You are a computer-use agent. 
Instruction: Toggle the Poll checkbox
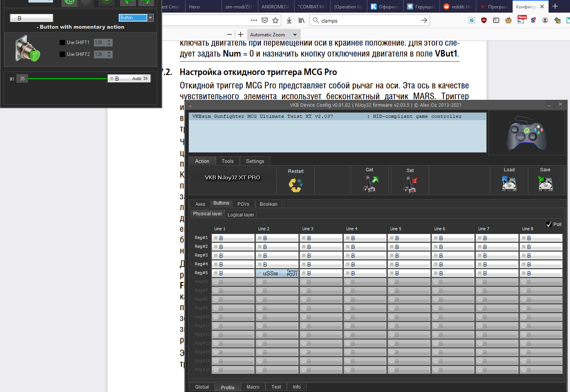coord(549,224)
